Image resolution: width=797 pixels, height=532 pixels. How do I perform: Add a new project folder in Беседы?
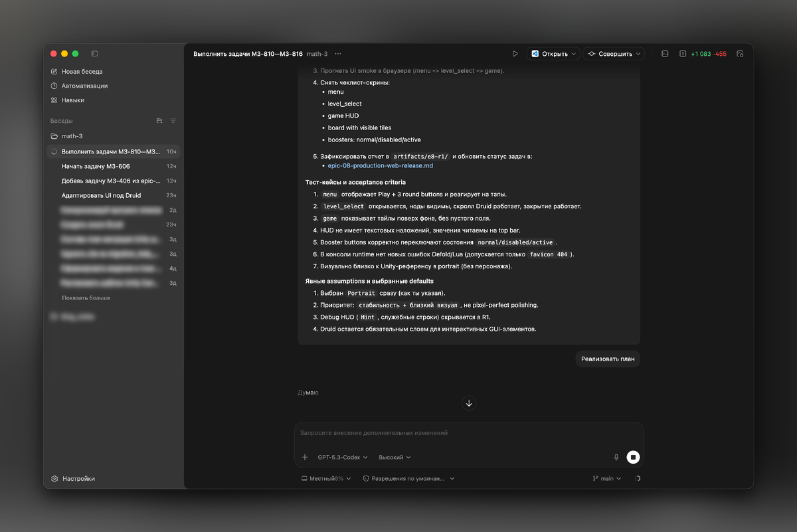159,121
